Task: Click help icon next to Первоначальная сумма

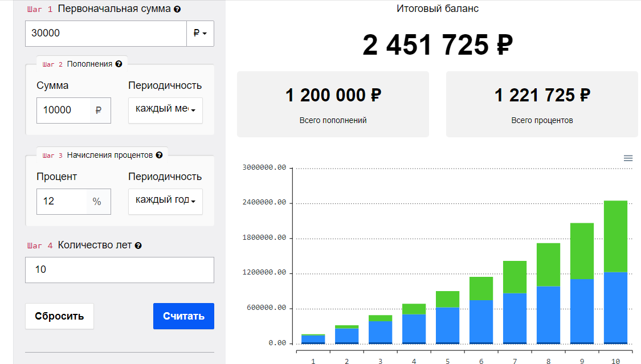Action: [x=177, y=9]
